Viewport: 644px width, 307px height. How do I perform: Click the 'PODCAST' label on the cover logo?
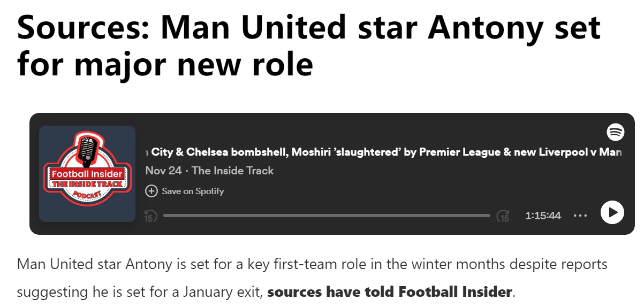tap(87, 194)
